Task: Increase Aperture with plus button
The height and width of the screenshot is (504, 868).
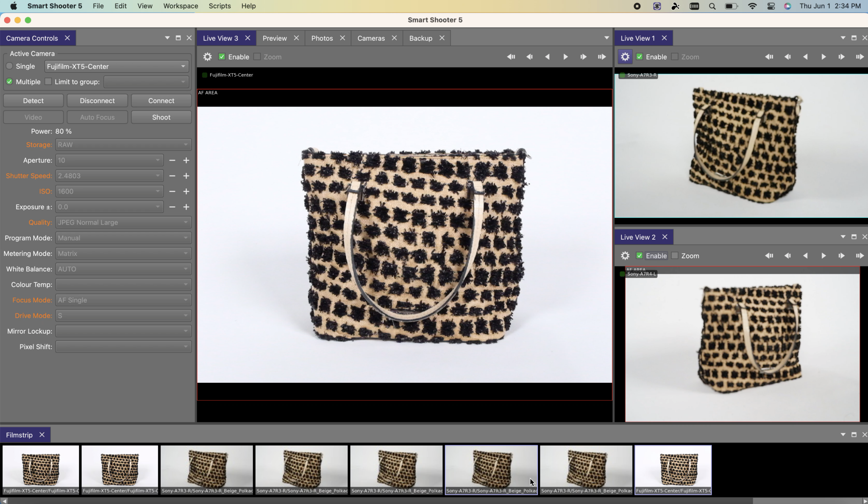Action: (186, 161)
